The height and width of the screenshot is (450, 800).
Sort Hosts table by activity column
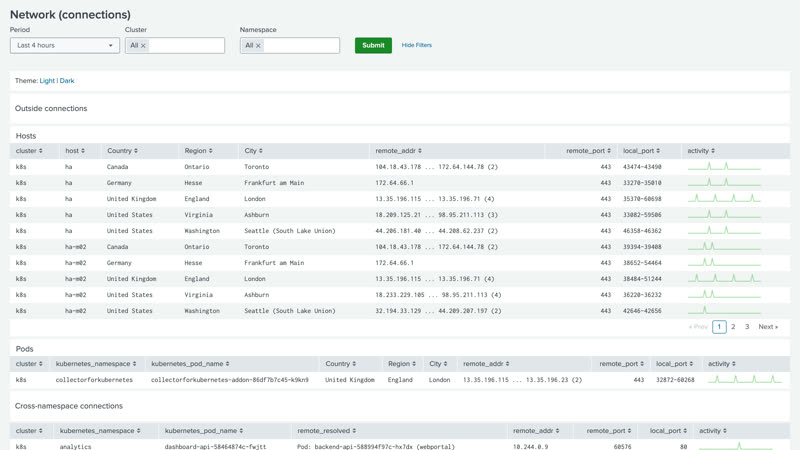click(701, 151)
